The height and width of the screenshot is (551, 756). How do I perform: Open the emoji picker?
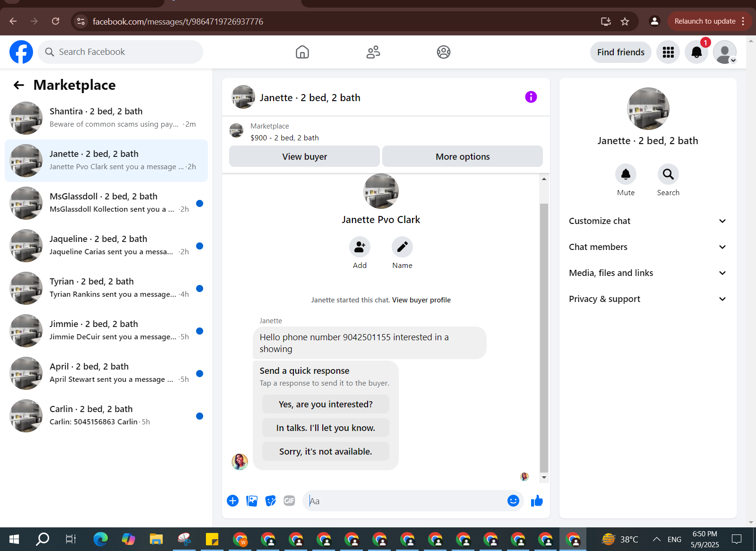[513, 501]
